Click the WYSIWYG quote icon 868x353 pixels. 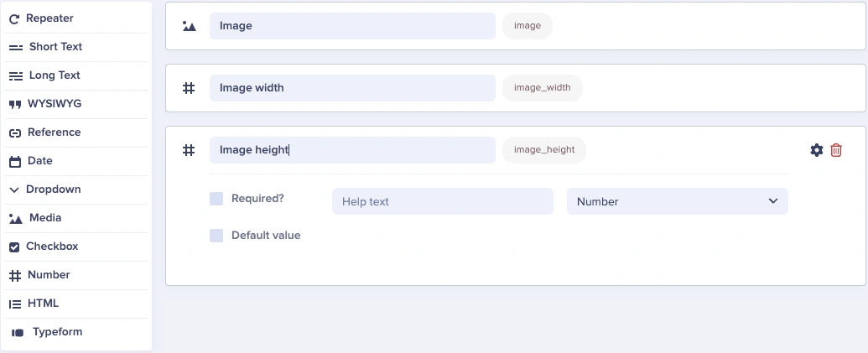[14, 104]
